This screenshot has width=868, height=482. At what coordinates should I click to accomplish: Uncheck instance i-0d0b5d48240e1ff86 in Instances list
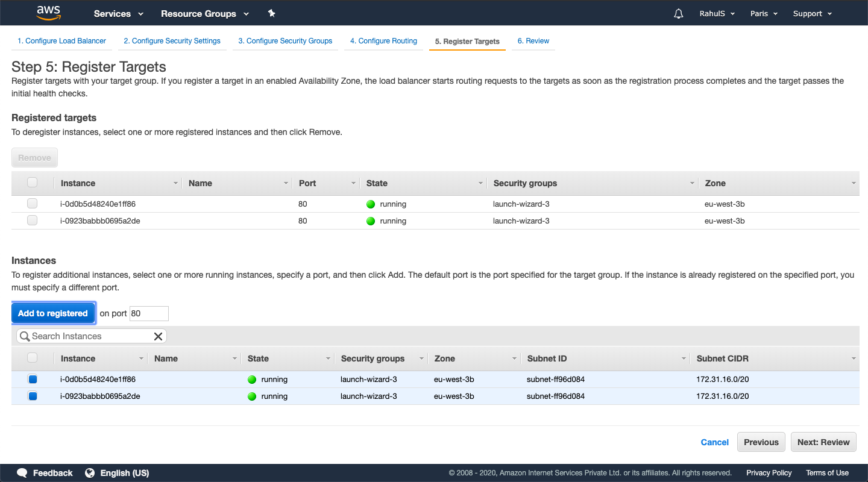tap(33, 379)
